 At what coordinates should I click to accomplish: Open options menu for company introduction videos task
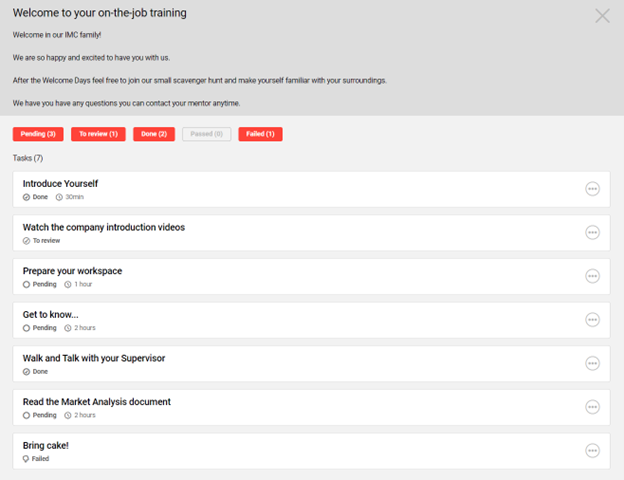pos(592,232)
